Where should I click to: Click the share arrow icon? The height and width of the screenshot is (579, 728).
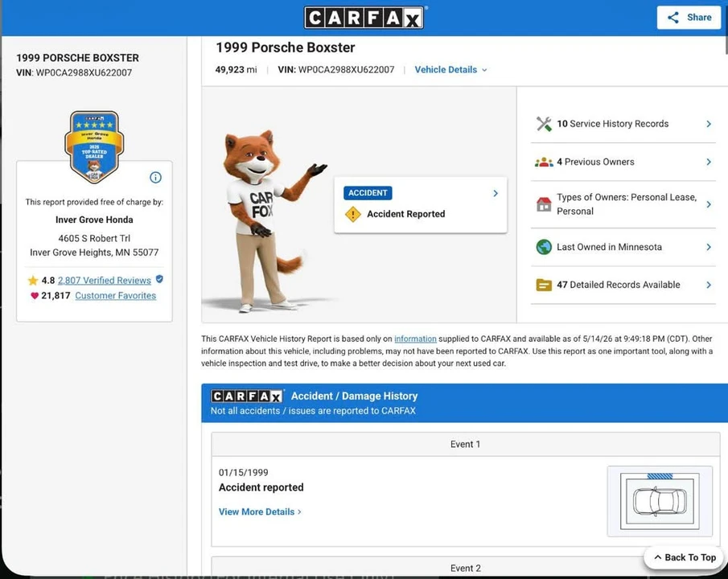click(x=673, y=18)
